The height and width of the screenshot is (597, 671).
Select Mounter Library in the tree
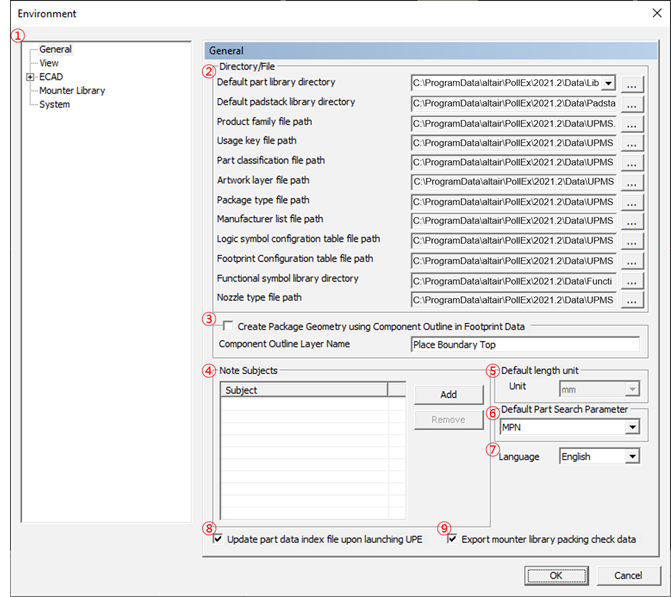72,91
